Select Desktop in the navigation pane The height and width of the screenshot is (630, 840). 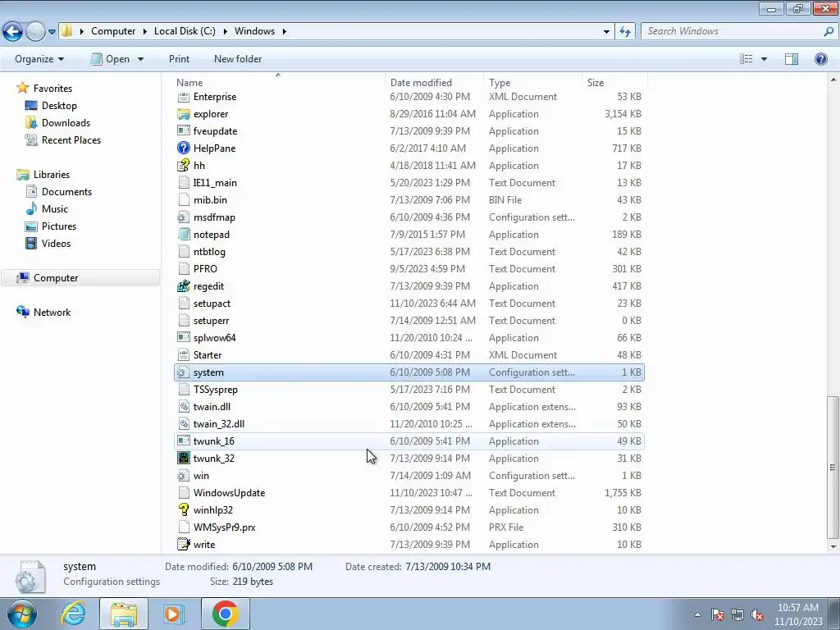(59, 106)
